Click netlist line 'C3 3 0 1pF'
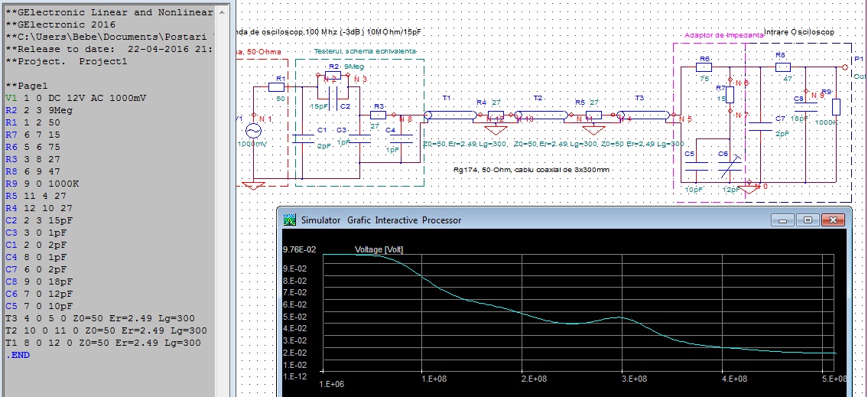 tap(36, 233)
